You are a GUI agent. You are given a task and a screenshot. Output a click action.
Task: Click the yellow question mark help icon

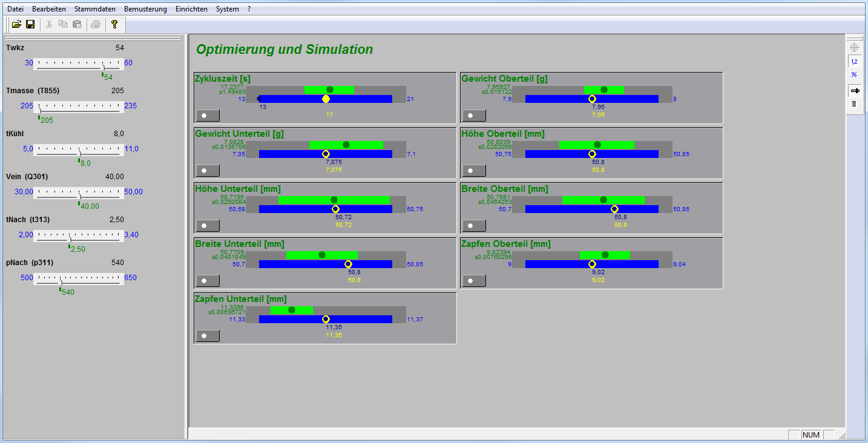point(114,24)
